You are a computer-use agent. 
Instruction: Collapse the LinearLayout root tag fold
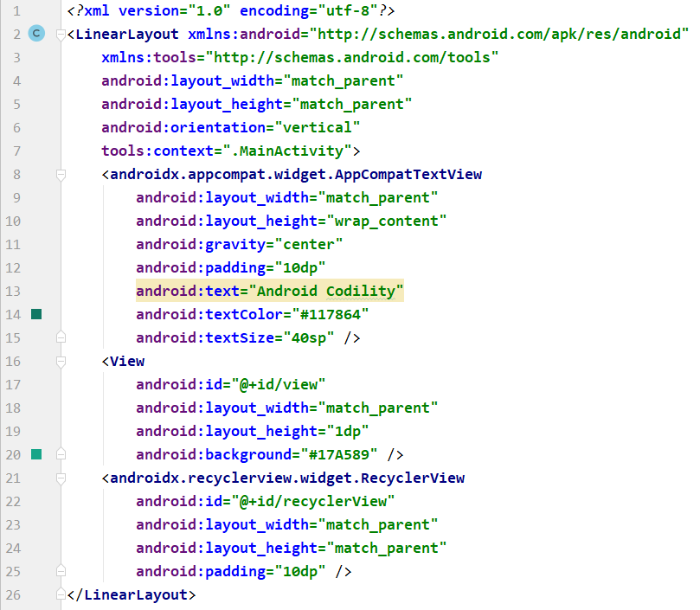[61, 35]
